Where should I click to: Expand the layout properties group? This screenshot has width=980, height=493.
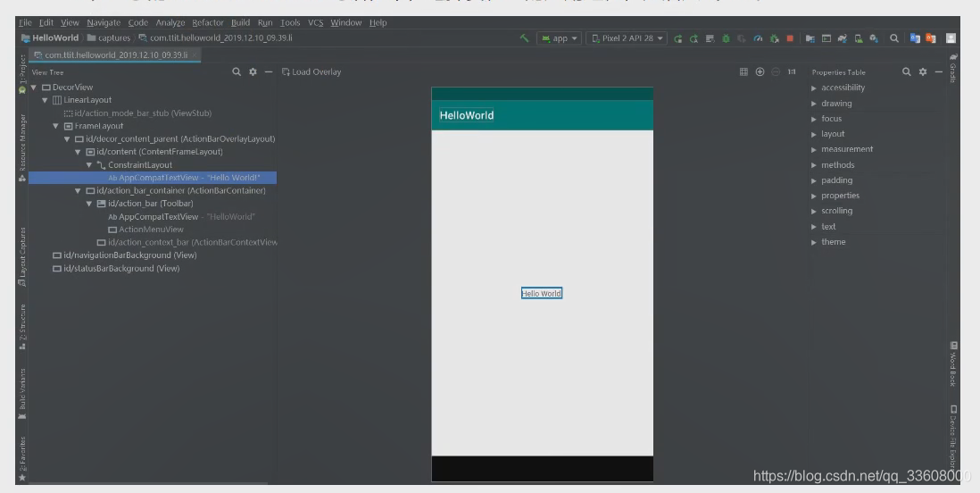[x=814, y=135]
